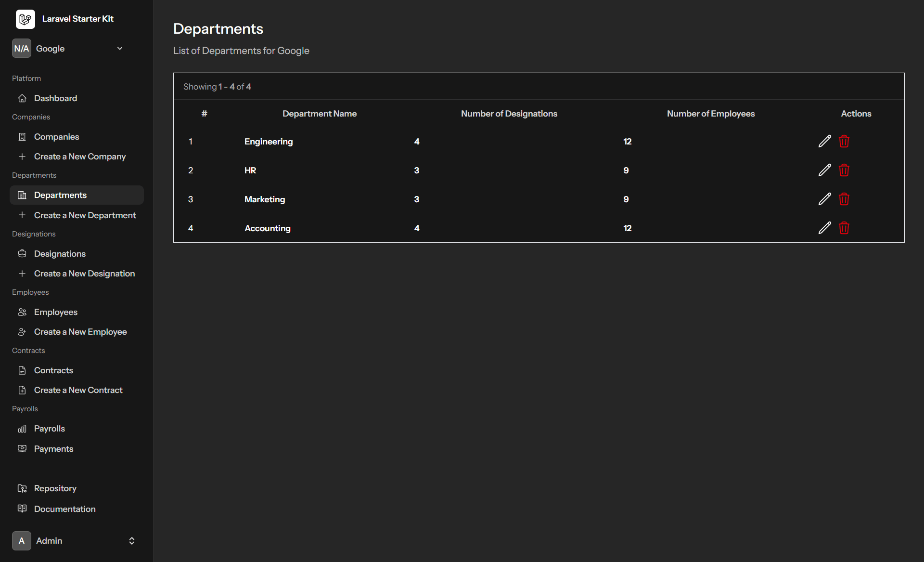Delete the Accounting department
The height and width of the screenshot is (562, 924).
coord(844,228)
